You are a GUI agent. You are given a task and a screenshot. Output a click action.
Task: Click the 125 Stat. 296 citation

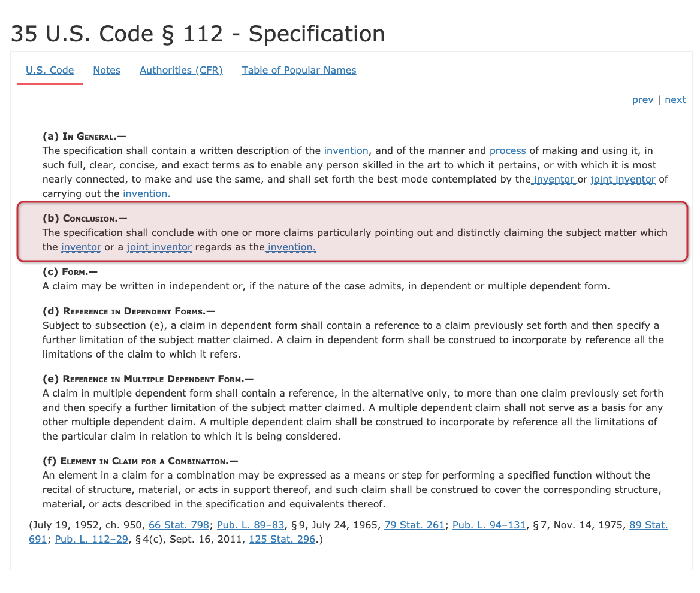tap(282, 538)
